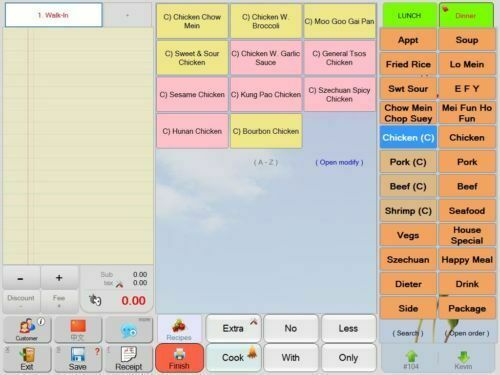
Task: Switch language with the Chinese flag icon
Action: [78, 329]
